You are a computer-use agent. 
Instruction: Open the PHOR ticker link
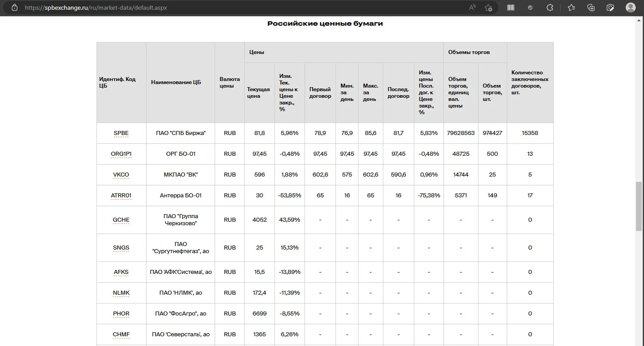coord(121,313)
